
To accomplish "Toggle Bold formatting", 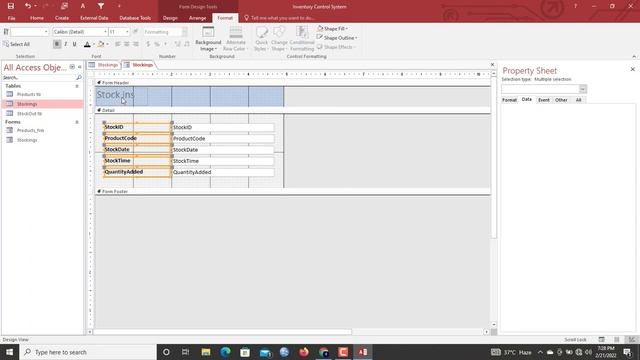I will pos(57,44).
